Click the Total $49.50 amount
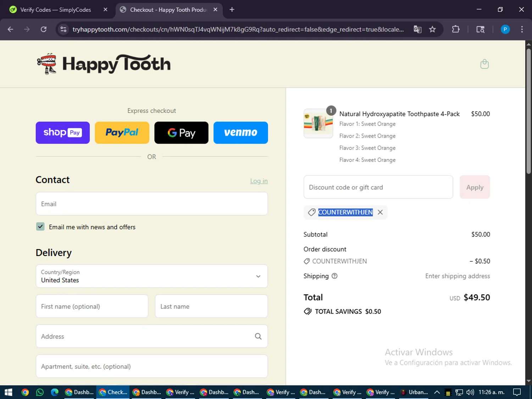The width and height of the screenshot is (532, 399). tap(477, 297)
